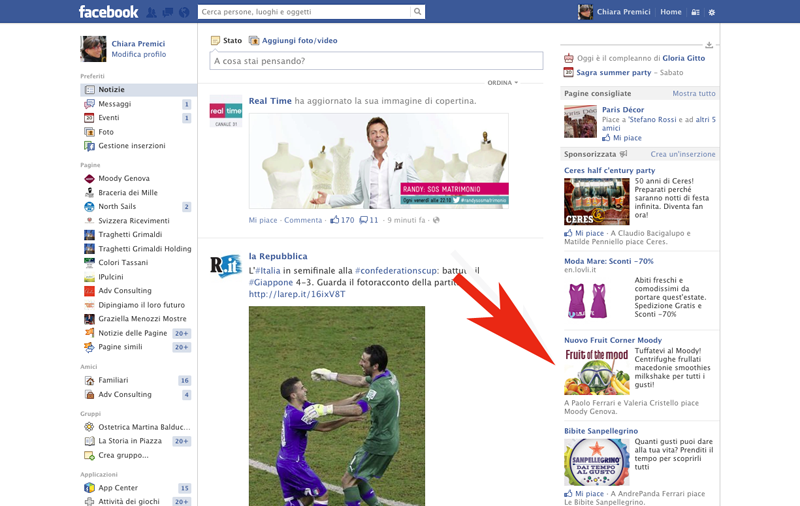Viewport: 800px width, 506px height.
Task: Click the Moda Mare purple tops image
Action: pos(588,301)
